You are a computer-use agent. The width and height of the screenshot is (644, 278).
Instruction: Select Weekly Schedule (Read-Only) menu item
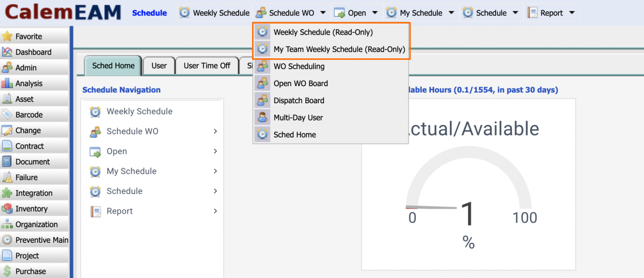pos(332,32)
